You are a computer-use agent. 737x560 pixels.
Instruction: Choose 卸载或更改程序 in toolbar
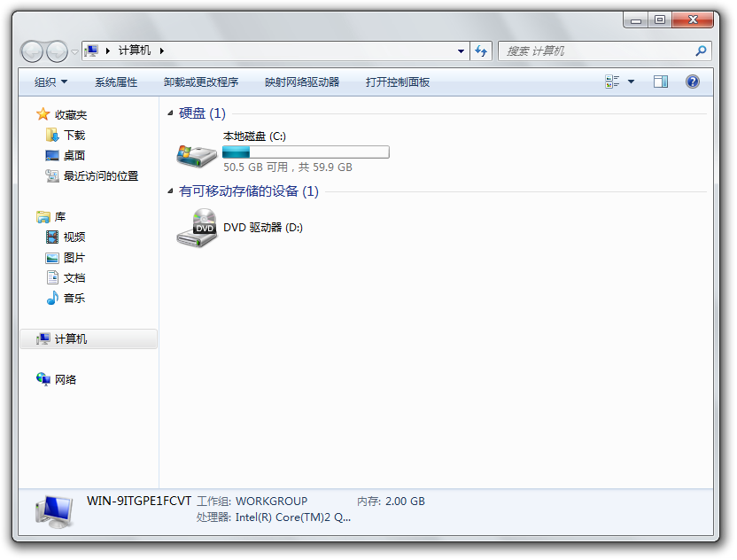pos(201,82)
